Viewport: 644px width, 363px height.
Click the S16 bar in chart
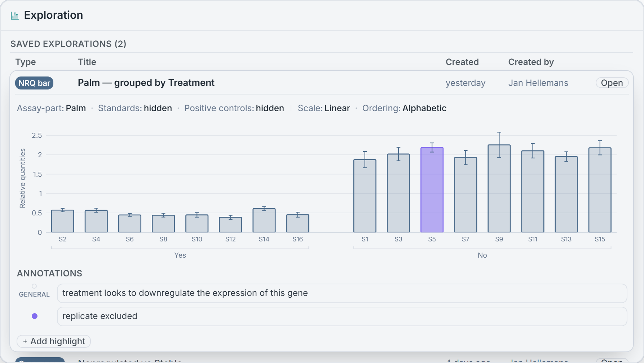point(297,224)
